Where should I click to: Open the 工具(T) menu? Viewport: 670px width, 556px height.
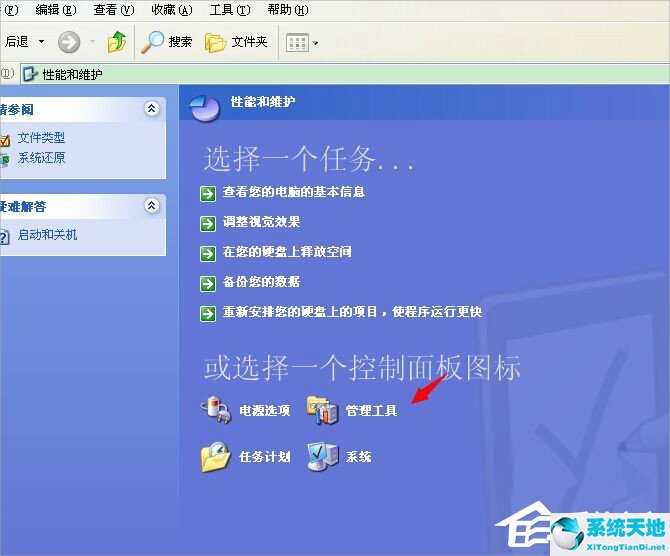click(230, 9)
